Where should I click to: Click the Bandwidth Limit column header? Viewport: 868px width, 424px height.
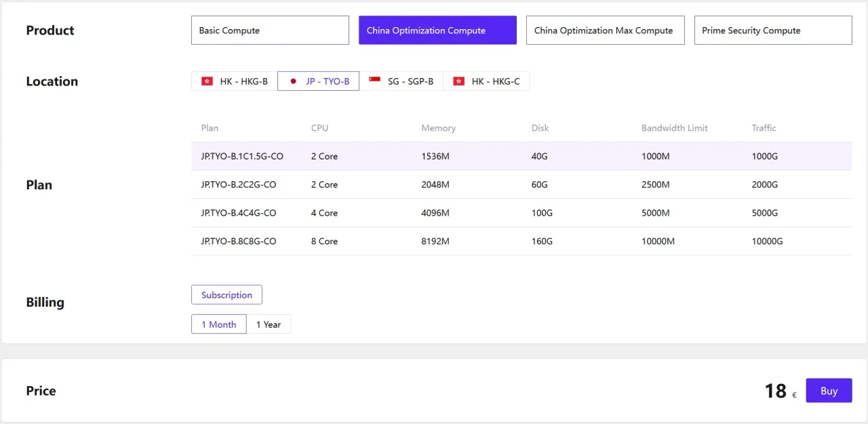[x=674, y=128]
